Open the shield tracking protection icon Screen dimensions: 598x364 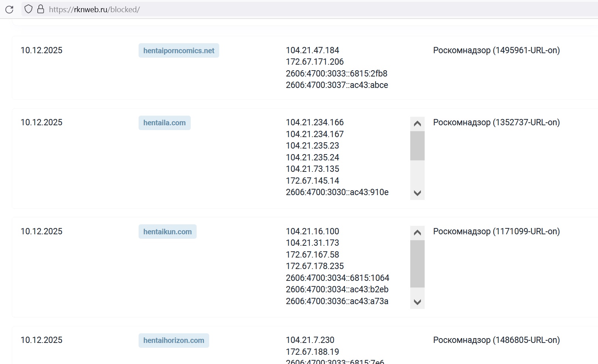28,9
